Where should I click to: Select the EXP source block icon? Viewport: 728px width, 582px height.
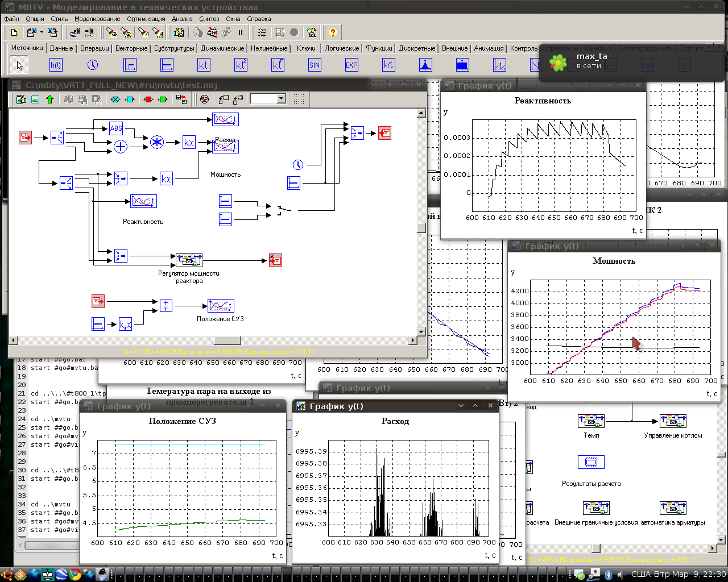point(351,65)
